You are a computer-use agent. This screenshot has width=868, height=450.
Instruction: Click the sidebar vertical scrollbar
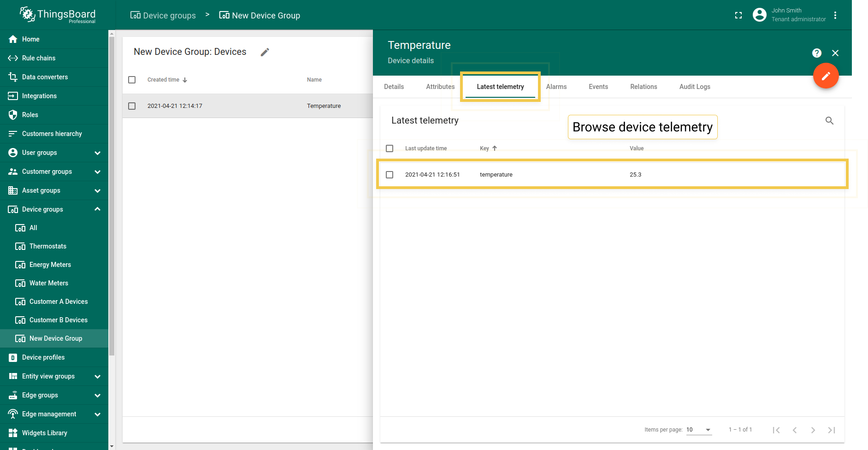pyautogui.click(x=112, y=196)
